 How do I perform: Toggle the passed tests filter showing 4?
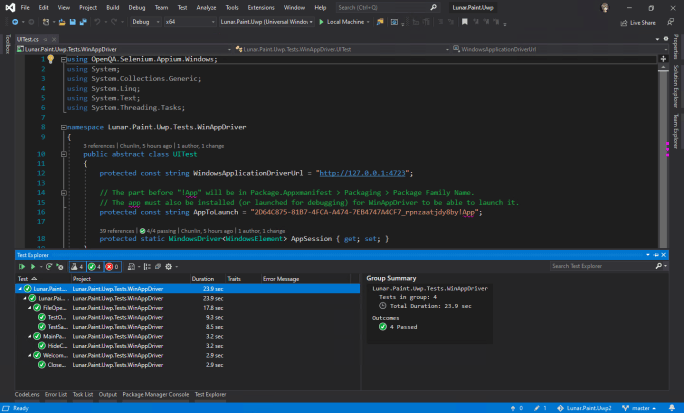click(x=95, y=266)
